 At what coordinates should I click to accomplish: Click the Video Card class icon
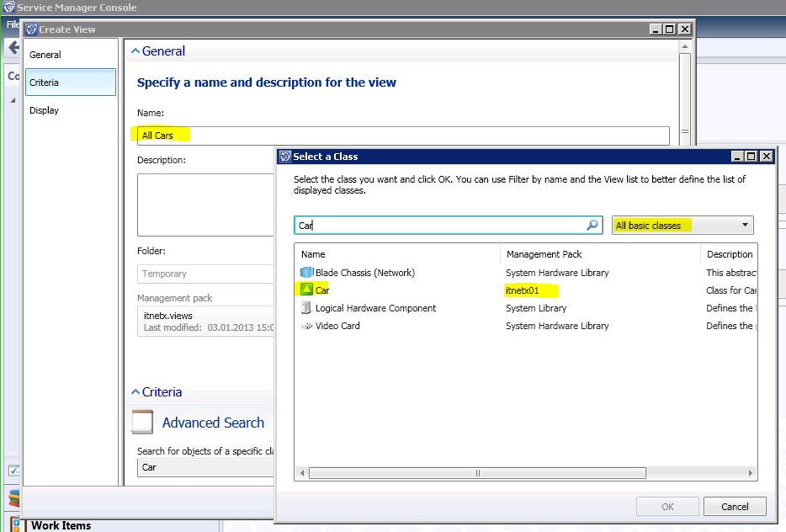[x=307, y=326]
